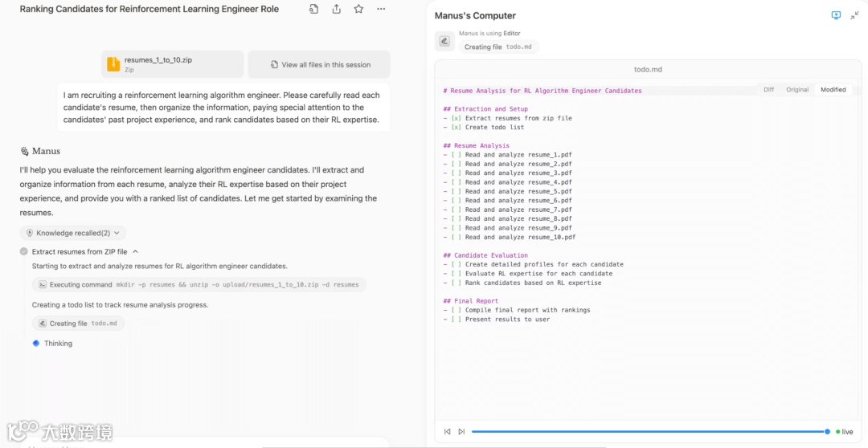Click the 'Read and analyze resume_5.pdf' line
Screen dimensions: 868x448
click(508, 191)
